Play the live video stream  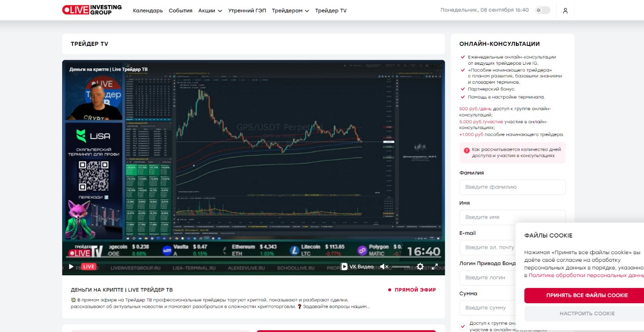coord(71,266)
